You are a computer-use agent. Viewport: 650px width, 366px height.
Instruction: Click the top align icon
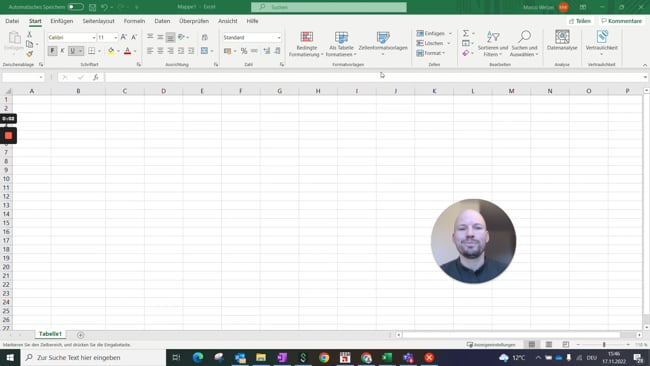[x=150, y=37]
